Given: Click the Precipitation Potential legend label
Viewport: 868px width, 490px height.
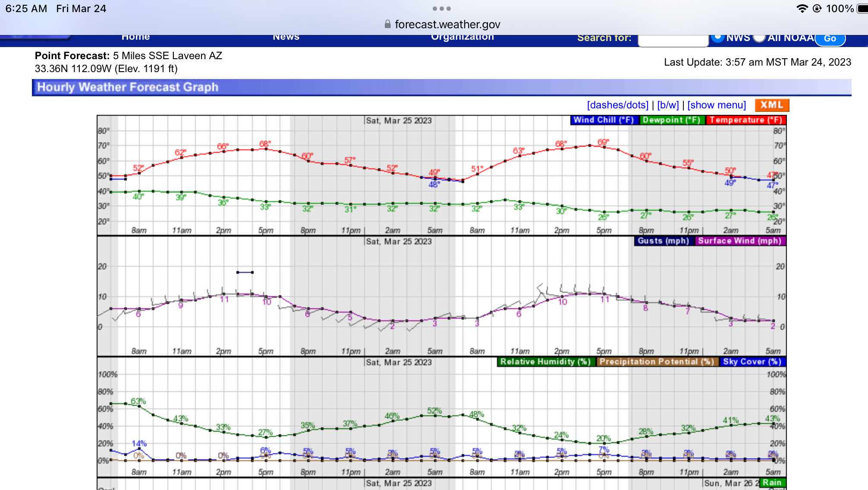Looking at the screenshot, I should pyautogui.click(x=657, y=362).
